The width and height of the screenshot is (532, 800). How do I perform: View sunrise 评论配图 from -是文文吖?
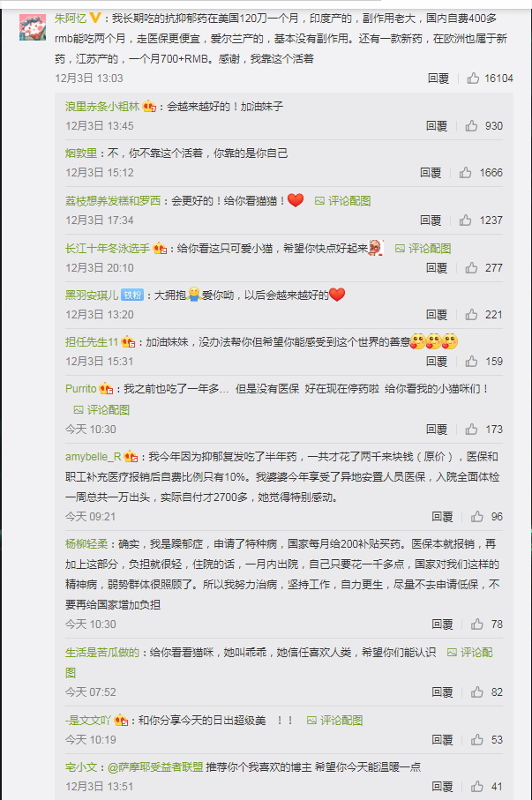[x=335, y=720]
